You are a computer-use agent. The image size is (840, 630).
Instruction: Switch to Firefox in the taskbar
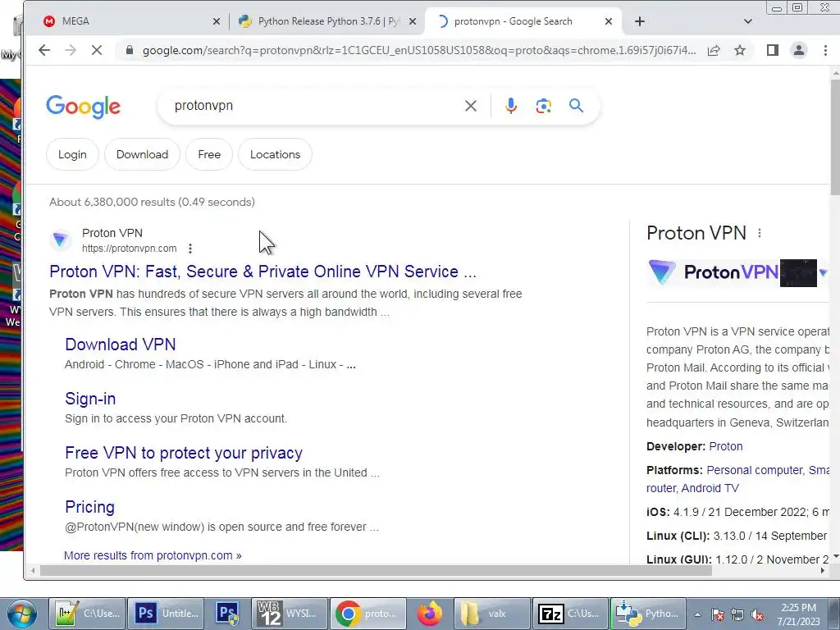coord(429,614)
